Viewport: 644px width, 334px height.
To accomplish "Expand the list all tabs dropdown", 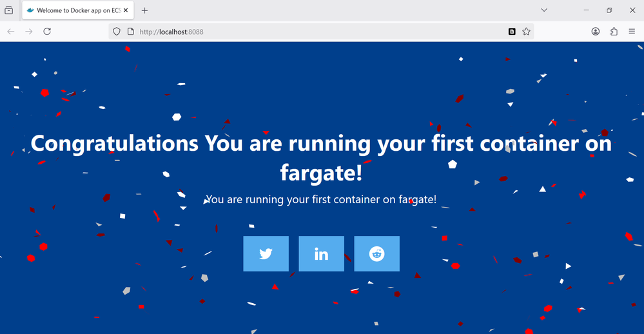I will tap(544, 10).
